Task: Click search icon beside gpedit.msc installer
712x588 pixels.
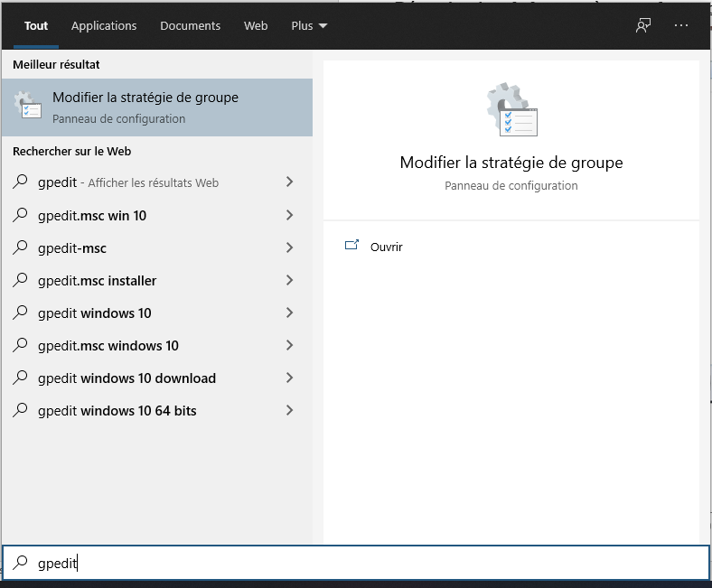Action: [20, 280]
